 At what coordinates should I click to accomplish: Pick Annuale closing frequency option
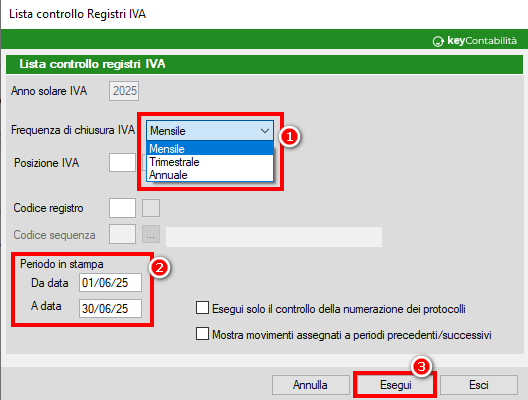point(210,175)
